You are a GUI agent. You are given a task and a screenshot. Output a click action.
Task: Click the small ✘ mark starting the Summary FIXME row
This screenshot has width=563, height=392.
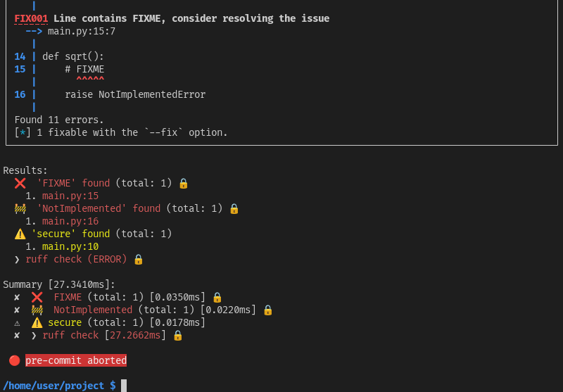[17, 297]
